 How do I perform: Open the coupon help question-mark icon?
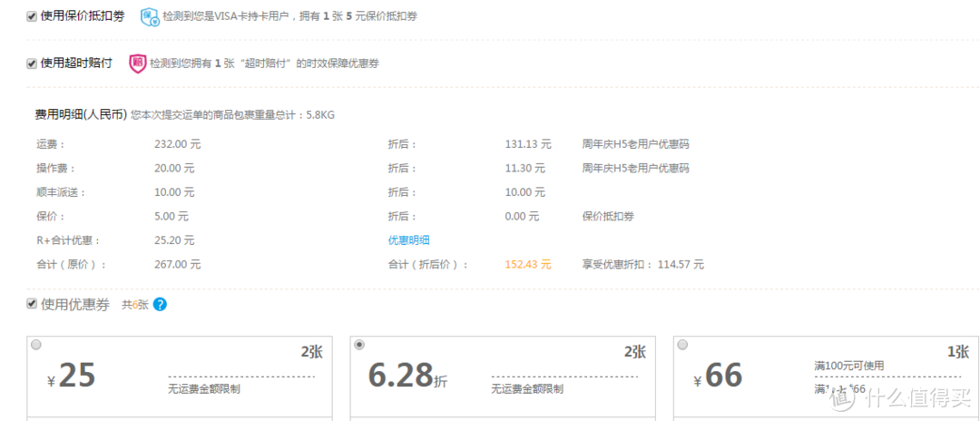tap(160, 304)
